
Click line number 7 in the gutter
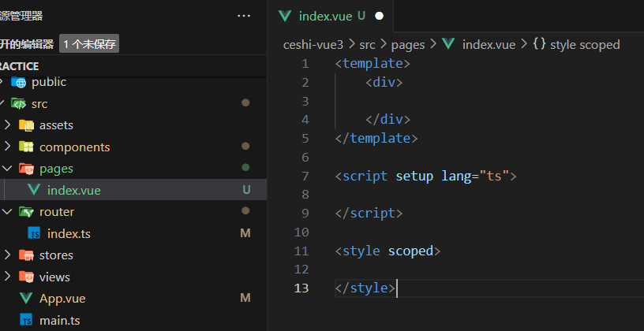[305, 176]
